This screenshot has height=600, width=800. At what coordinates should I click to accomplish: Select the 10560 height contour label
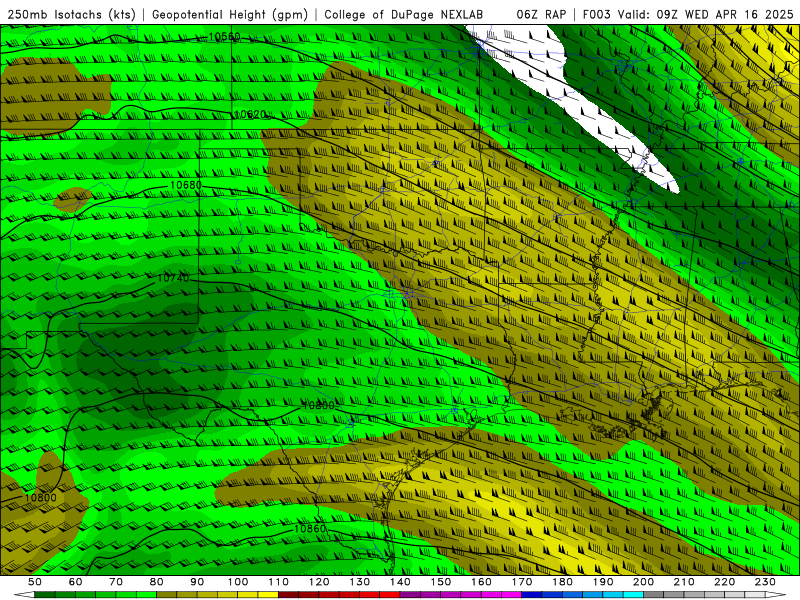(x=224, y=37)
